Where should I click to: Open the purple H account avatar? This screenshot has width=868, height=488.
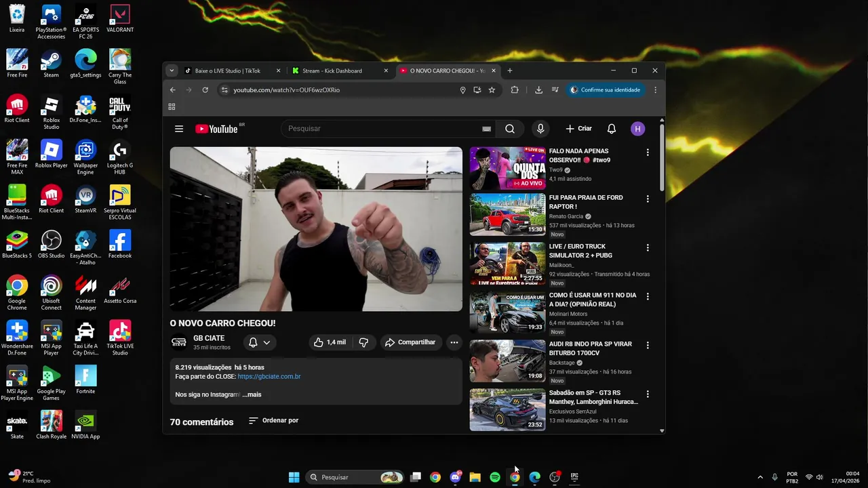[x=637, y=129]
